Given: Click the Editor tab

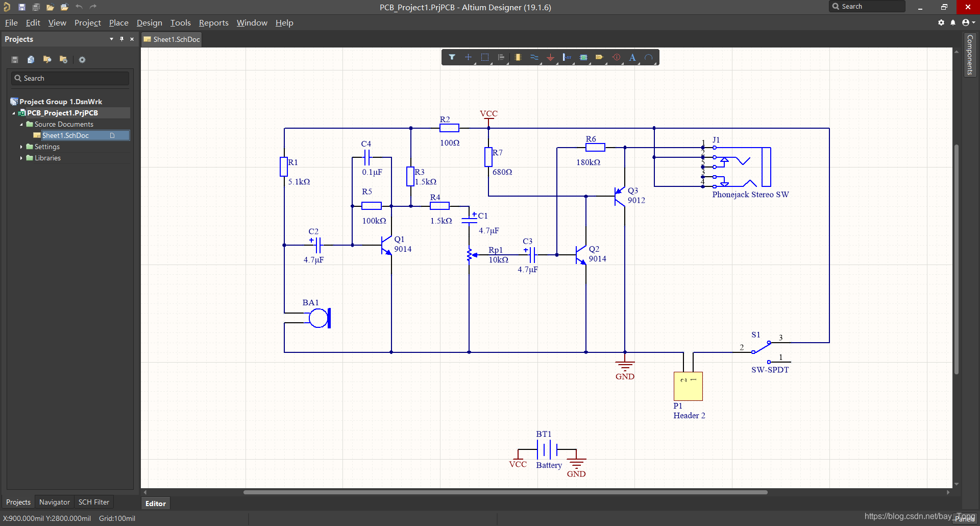Looking at the screenshot, I should [156, 504].
